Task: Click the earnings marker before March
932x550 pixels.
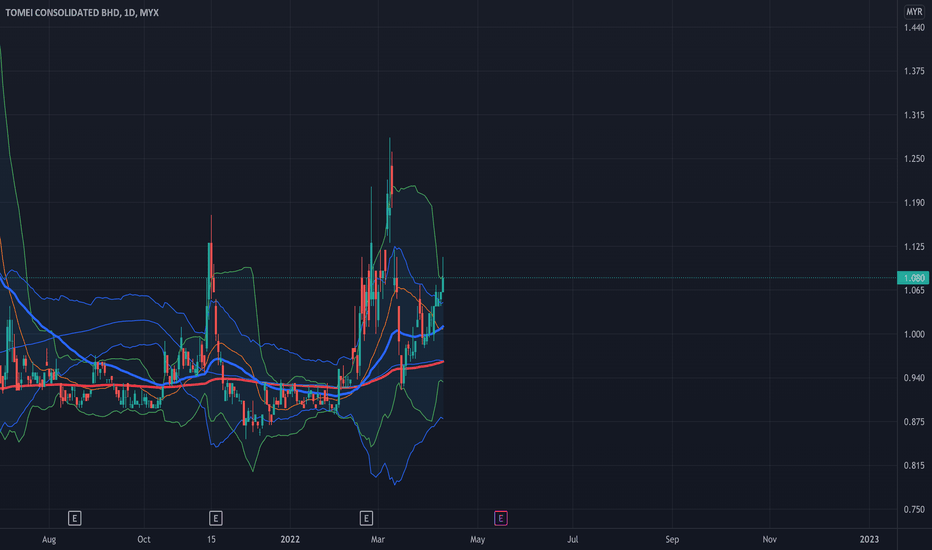Action: point(366,518)
